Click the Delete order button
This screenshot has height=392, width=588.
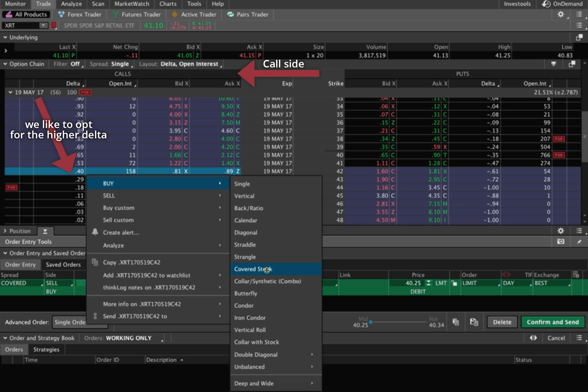point(502,322)
